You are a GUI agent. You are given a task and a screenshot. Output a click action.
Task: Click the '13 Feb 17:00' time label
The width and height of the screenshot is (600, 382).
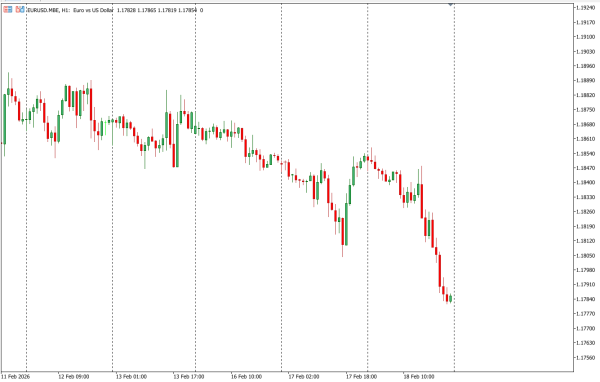[x=189, y=377]
